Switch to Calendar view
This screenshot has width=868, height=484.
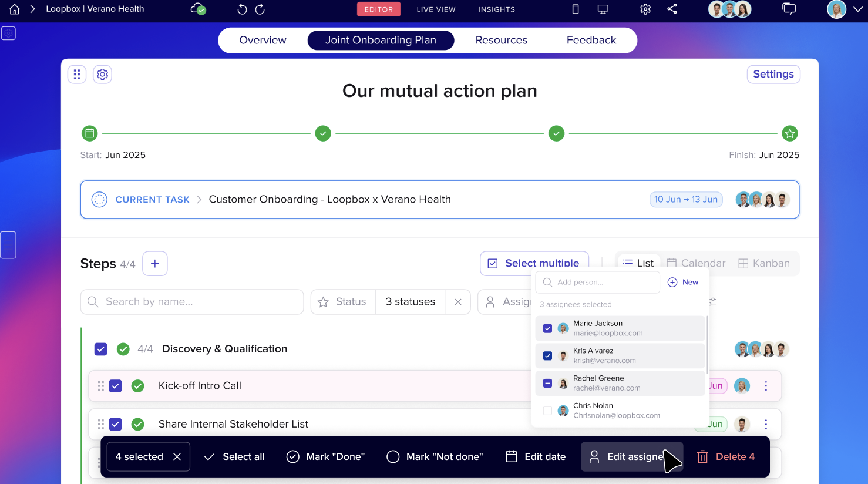696,263
